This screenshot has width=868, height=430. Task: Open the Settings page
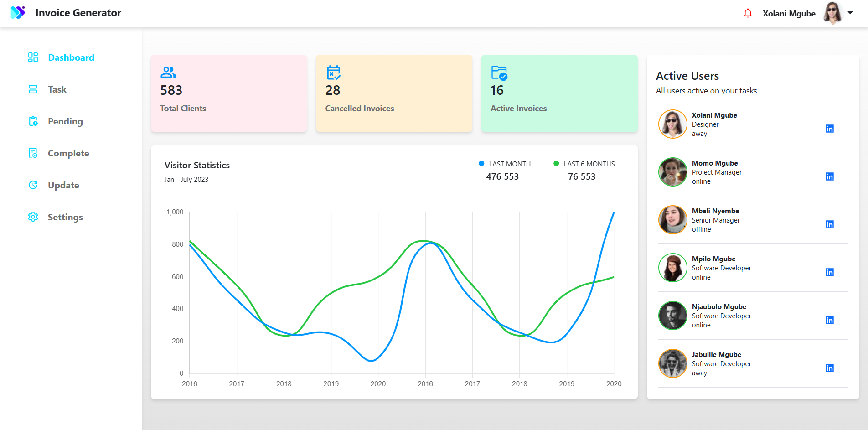point(65,217)
